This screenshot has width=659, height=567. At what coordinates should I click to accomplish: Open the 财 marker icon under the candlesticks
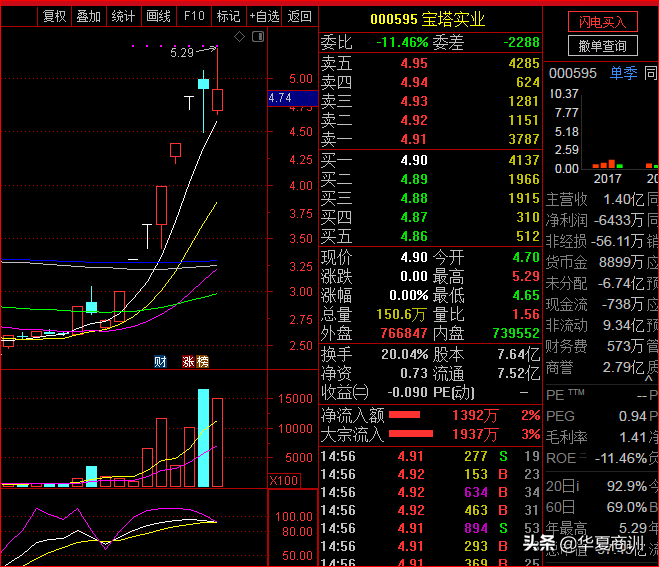[x=160, y=361]
